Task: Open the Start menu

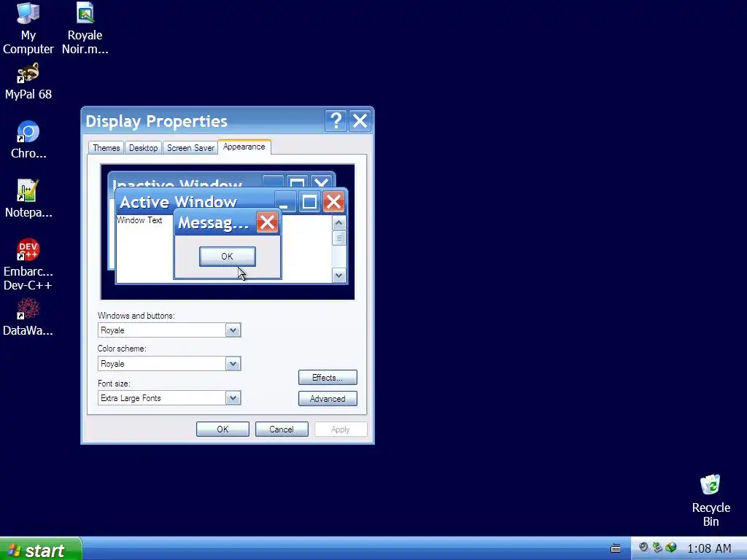Action: pos(41,550)
